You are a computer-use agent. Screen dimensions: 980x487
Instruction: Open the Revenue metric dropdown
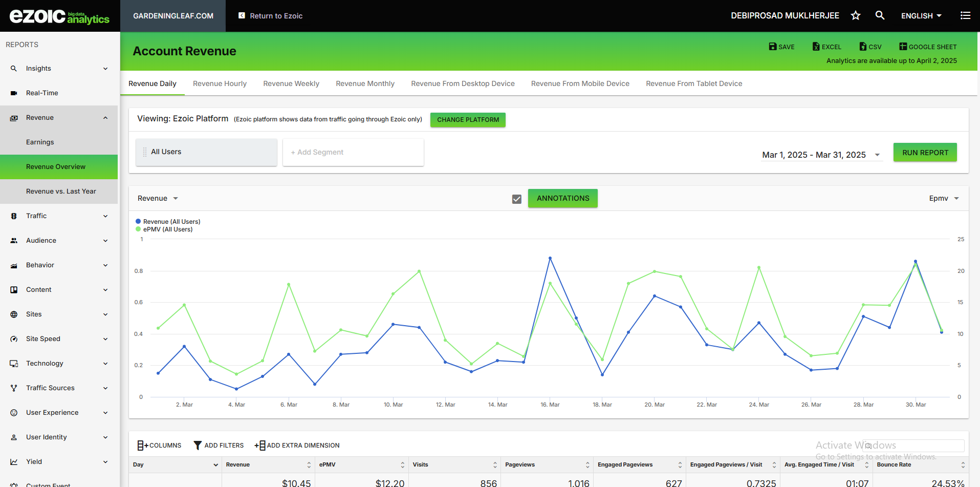tap(158, 198)
